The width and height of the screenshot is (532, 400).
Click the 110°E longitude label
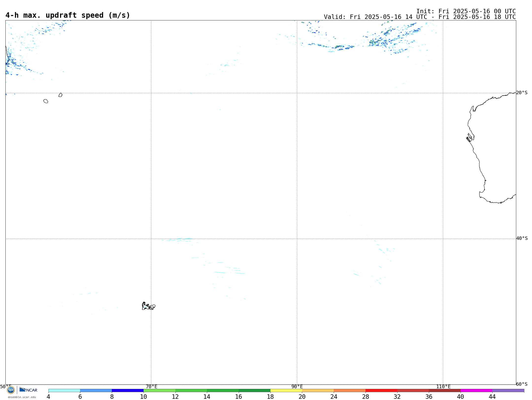[443, 387]
